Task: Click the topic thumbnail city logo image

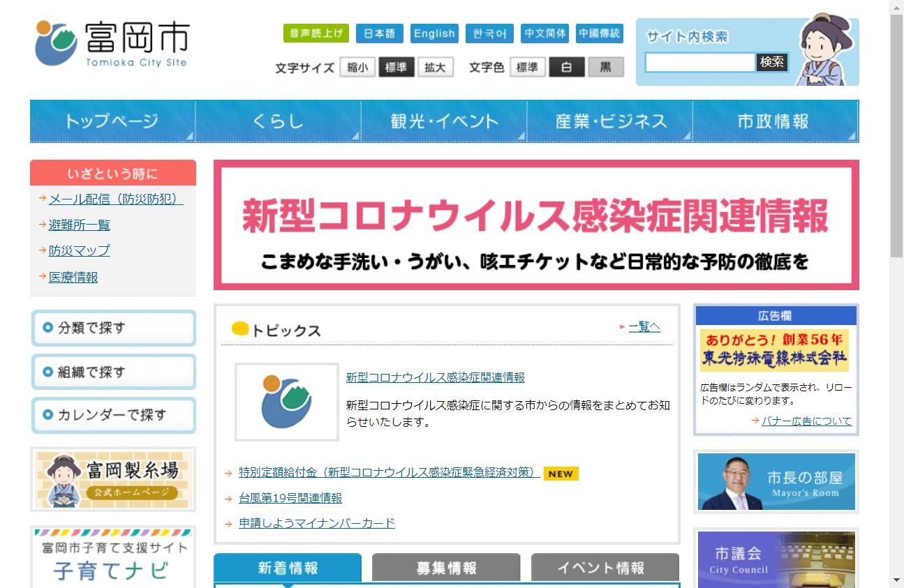Action: click(x=286, y=402)
